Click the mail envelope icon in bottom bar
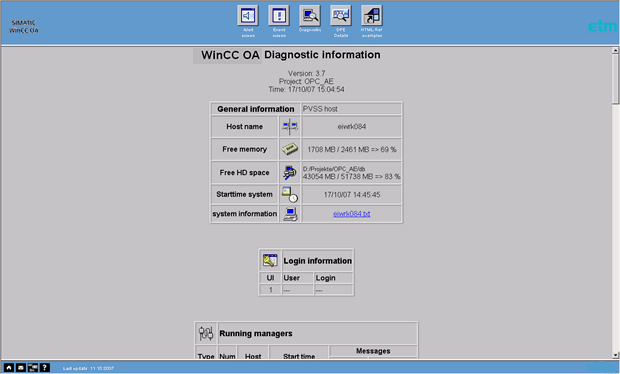The width and height of the screenshot is (620, 374). [x=21, y=368]
